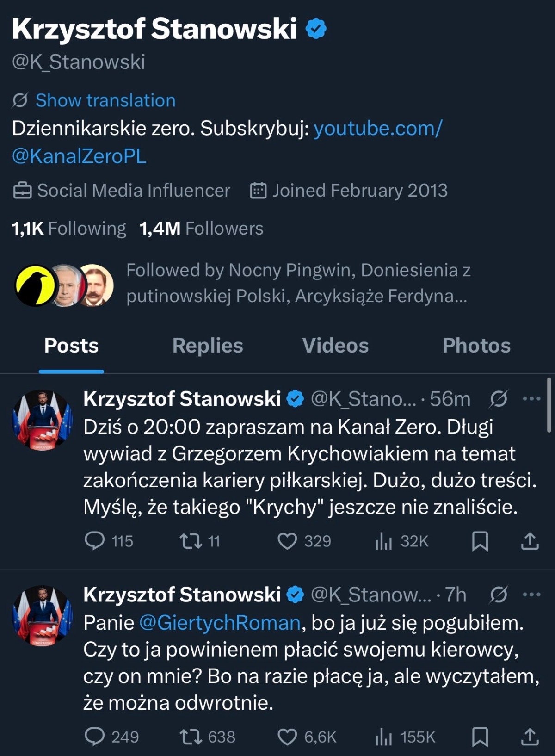Like the GiertychRoman post with 6,6K likes
The width and height of the screenshot is (555, 756).
[287, 737]
